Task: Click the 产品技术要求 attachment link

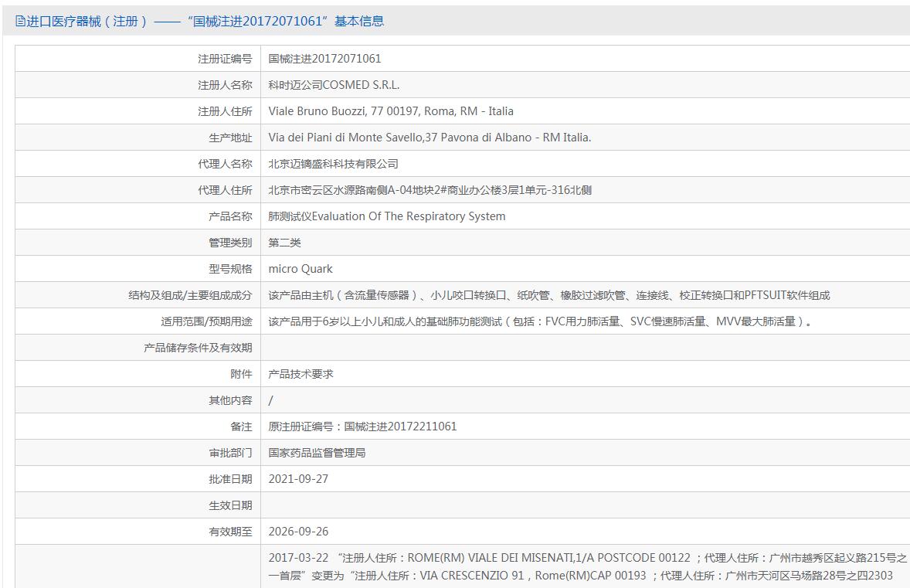Action: tap(301, 374)
